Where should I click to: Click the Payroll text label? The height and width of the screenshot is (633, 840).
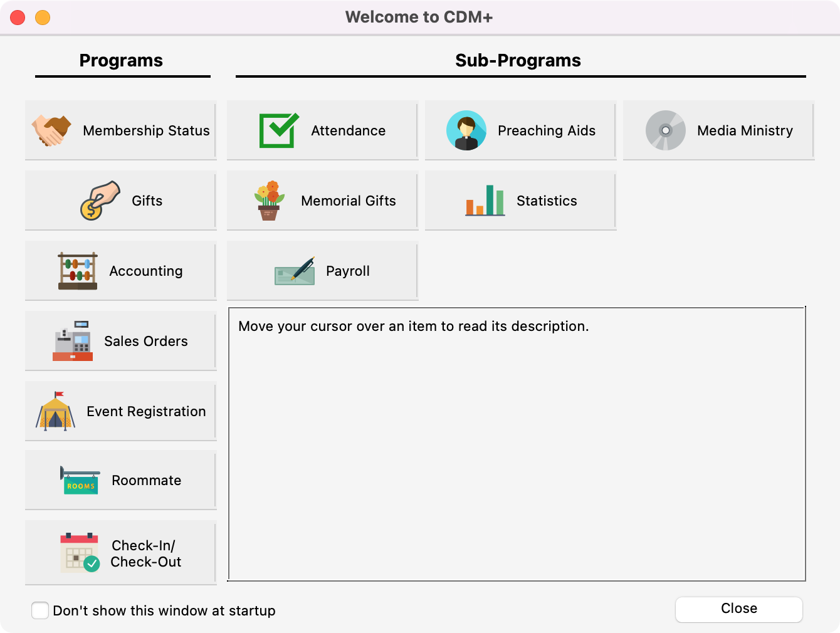pos(348,271)
